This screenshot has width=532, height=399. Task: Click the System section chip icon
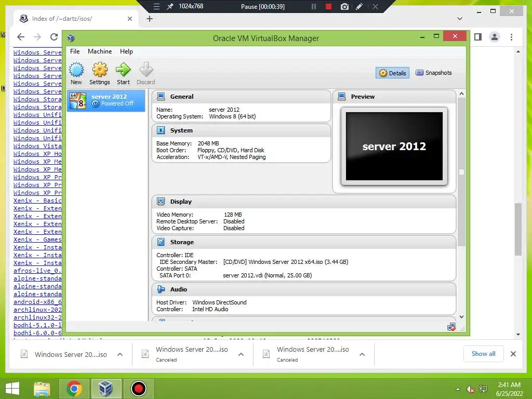pyautogui.click(x=161, y=130)
